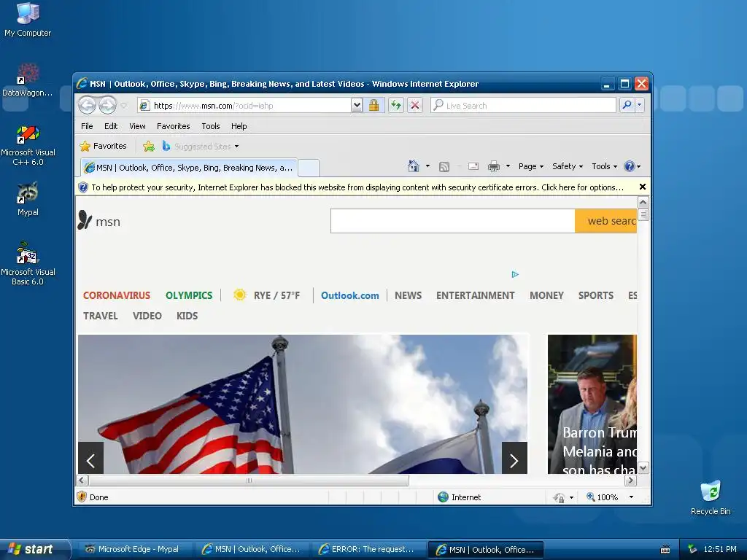Open the recent pages dropdown arrow
Image resolution: width=747 pixels, height=560 pixels.
coord(124,106)
